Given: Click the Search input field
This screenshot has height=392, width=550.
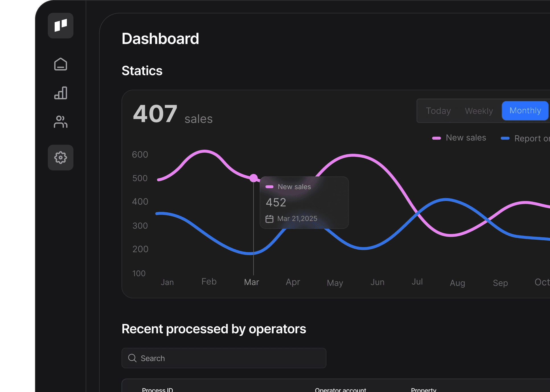Looking at the screenshot, I should (x=228, y=358).
